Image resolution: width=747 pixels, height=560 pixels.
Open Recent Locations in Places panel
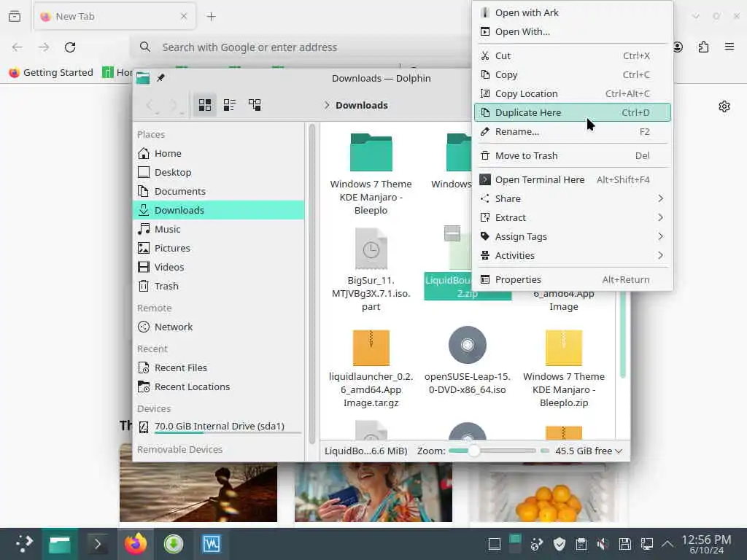219,387
